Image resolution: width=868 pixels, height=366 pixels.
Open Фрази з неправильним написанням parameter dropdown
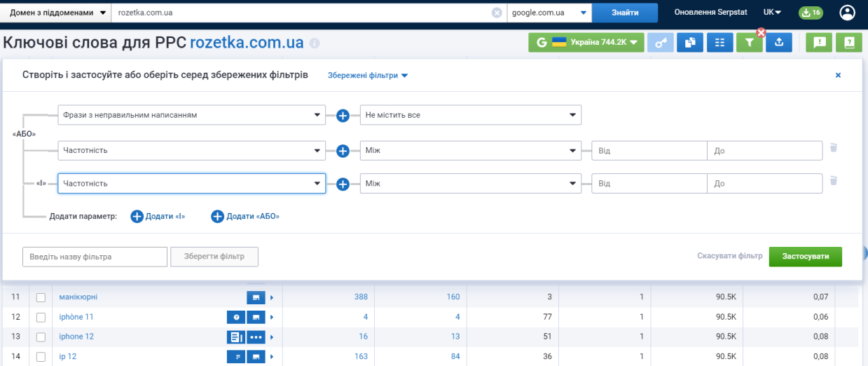[191, 115]
